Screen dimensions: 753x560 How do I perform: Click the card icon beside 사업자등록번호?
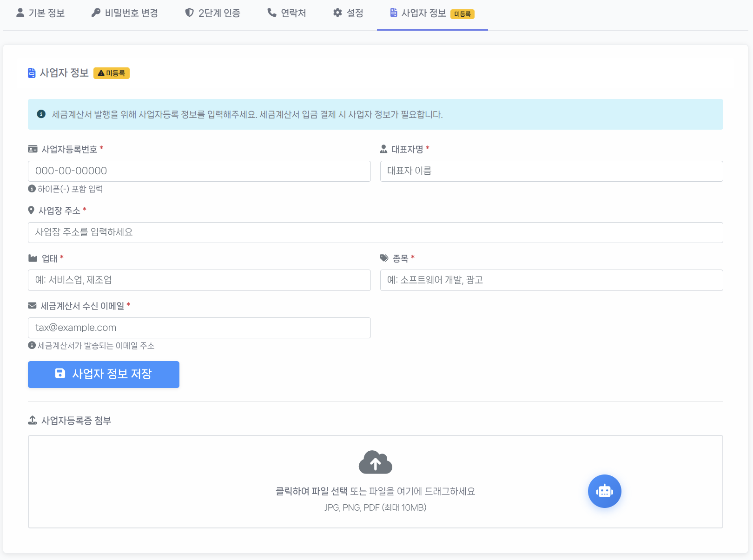pos(32,149)
